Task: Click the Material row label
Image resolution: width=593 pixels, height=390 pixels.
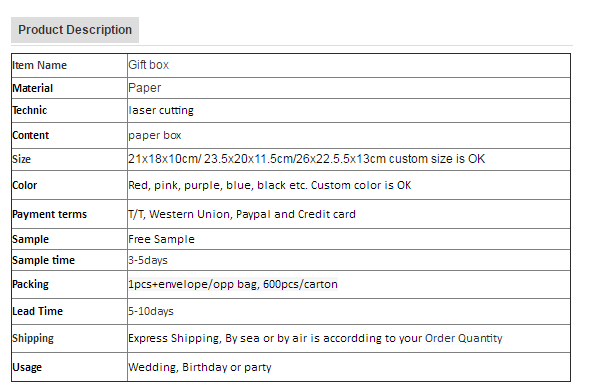Action: 33,89
